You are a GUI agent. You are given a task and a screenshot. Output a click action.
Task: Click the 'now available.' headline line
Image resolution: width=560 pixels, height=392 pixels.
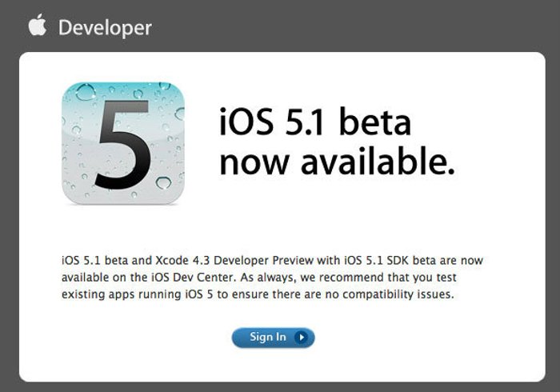click(x=337, y=162)
